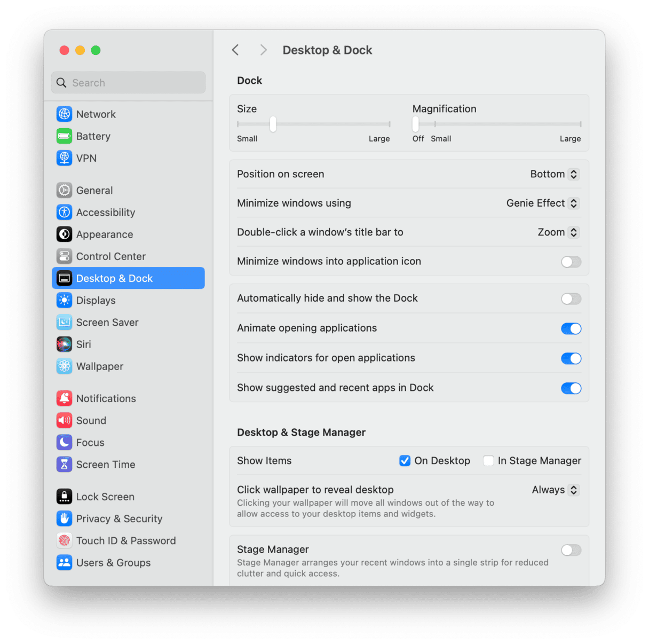
Task: Select Users & Groups in sidebar
Action: coord(128,562)
